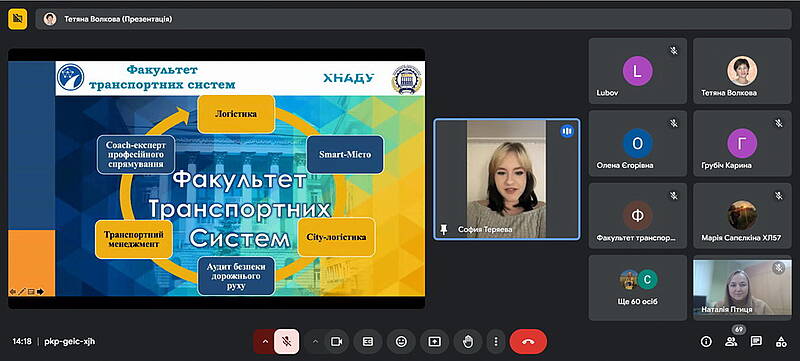Turn on closed captions
The width and height of the screenshot is (800, 361).
(x=368, y=342)
